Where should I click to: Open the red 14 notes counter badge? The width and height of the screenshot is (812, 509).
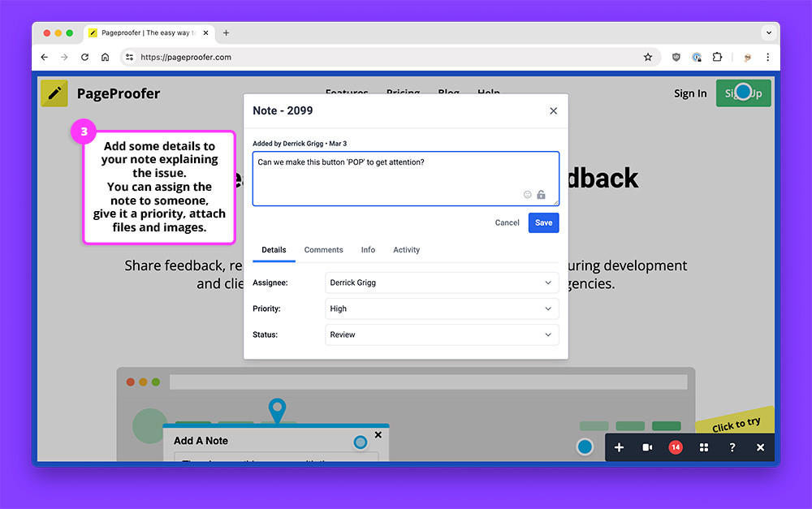click(675, 447)
